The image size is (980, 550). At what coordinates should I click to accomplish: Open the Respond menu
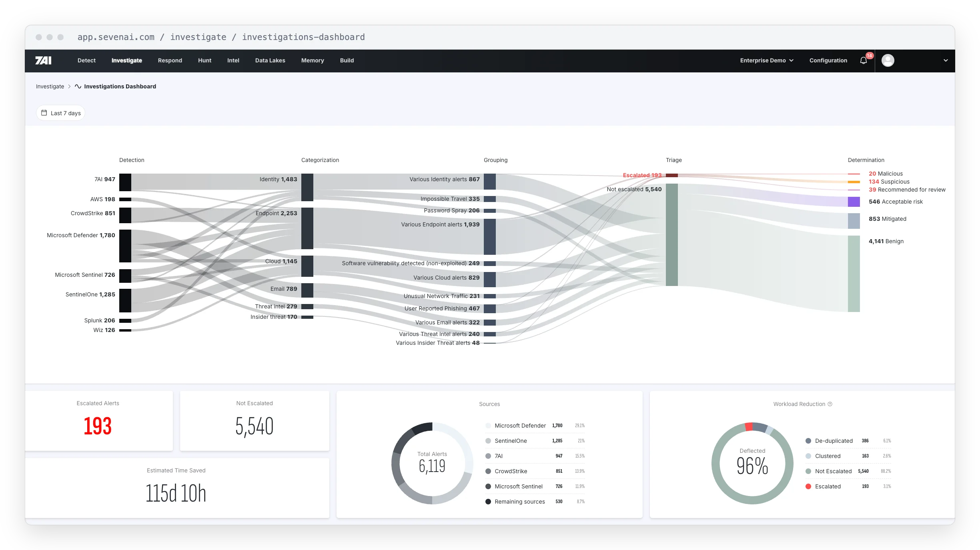click(170, 60)
